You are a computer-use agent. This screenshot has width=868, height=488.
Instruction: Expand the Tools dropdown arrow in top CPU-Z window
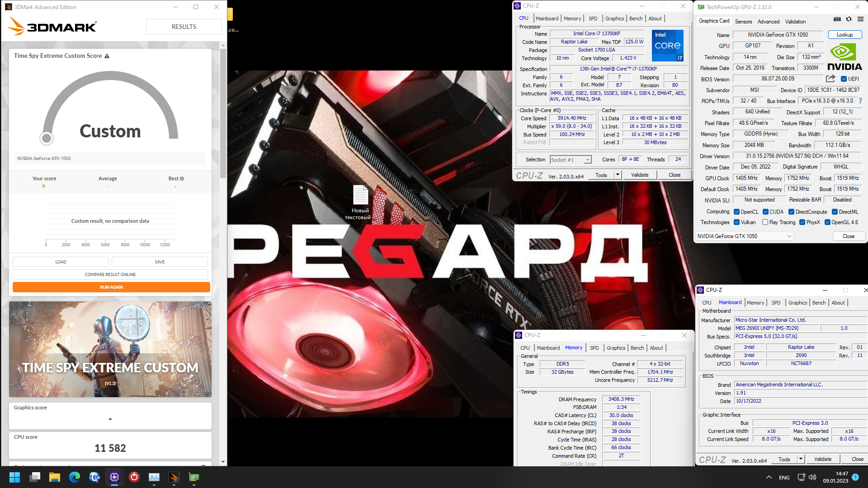(x=618, y=175)
